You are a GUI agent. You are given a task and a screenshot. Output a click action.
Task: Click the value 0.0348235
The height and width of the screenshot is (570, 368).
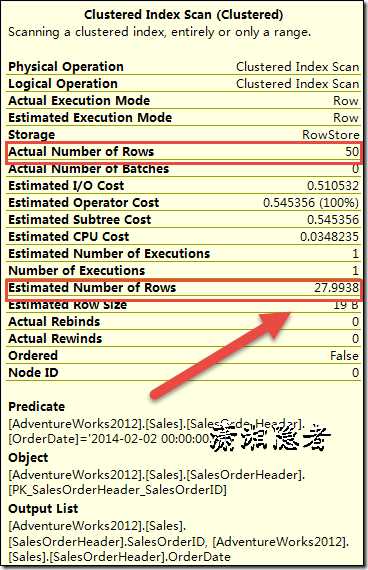coord(329,237)
